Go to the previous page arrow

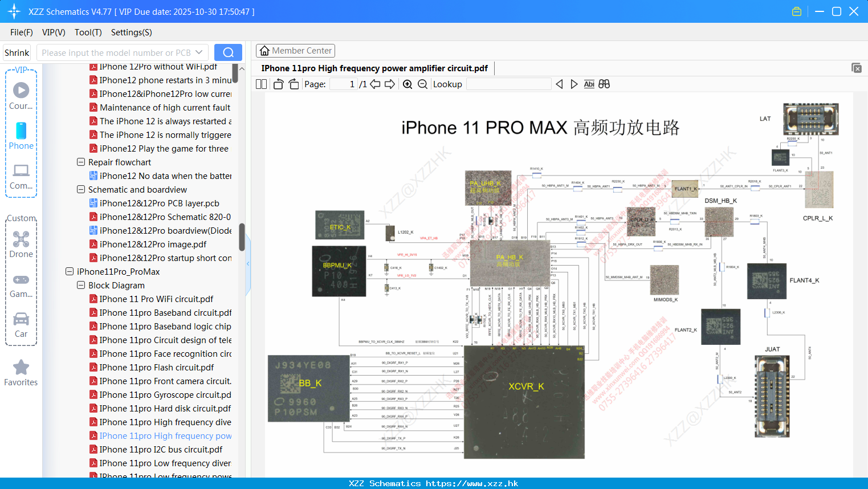[375, 84]
